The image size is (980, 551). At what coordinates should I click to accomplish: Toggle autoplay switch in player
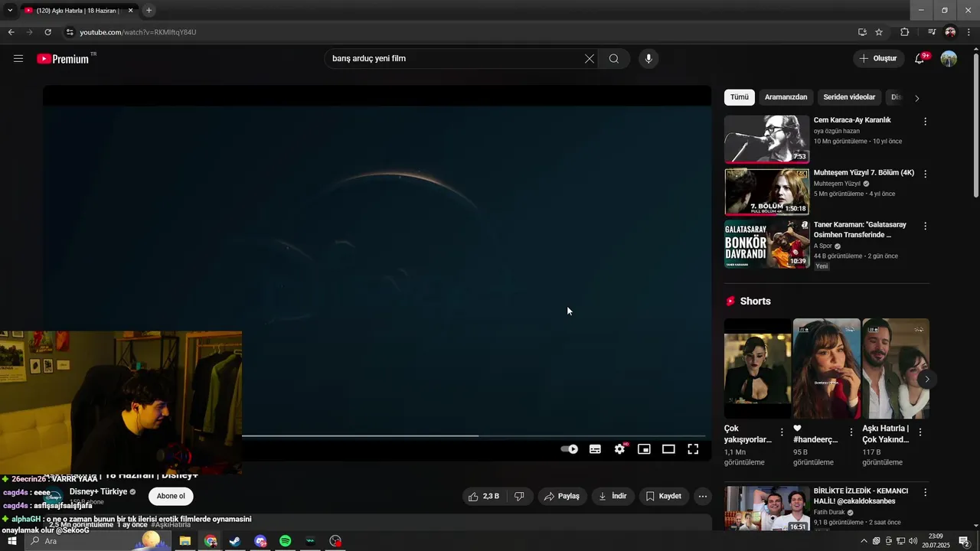click(570, 449)
